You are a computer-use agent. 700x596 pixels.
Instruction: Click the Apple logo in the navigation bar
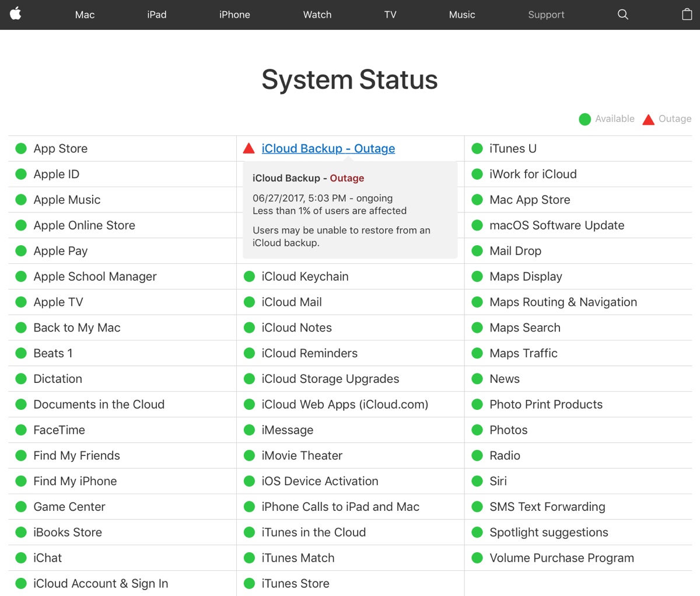pos(15,14)
